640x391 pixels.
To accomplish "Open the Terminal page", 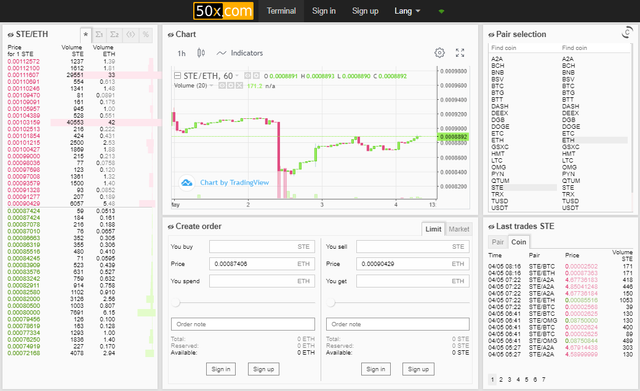I will (281, 11).
